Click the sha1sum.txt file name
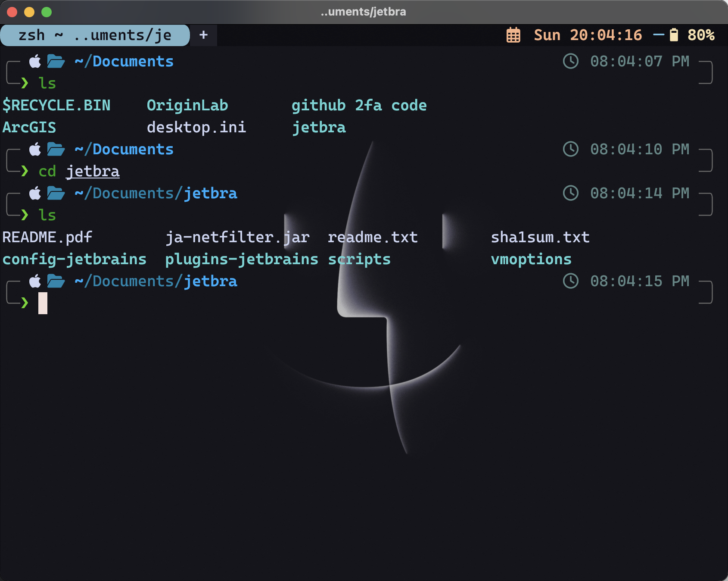 [x=540, y=237]
